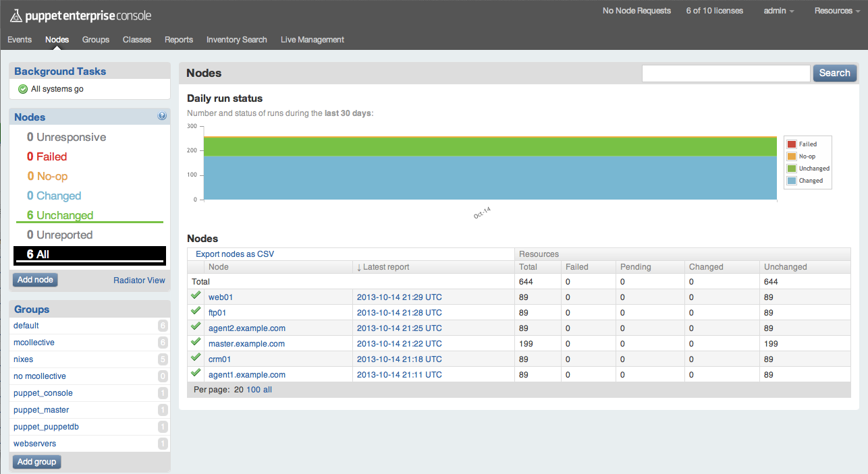This screenshot has width=868, height=474.
Task: Click the Failed red legend swatch
Action: pos(792,144)
